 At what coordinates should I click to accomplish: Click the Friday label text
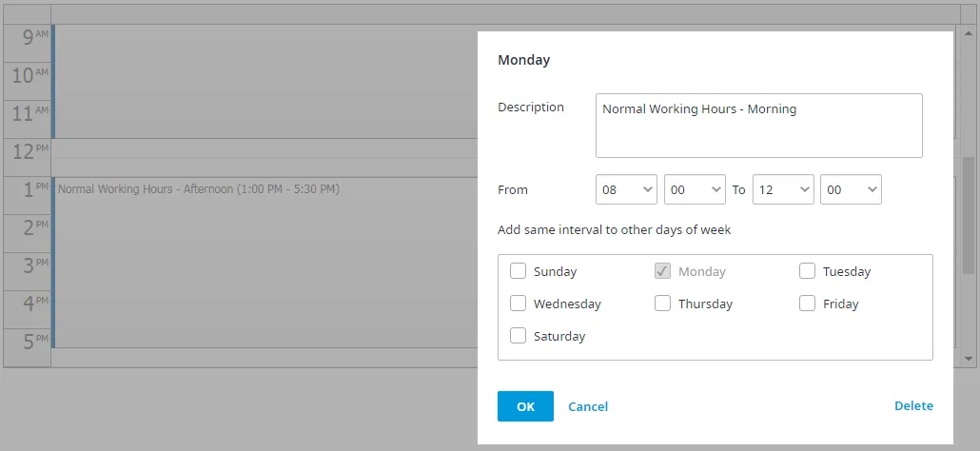tap(841, 304)
